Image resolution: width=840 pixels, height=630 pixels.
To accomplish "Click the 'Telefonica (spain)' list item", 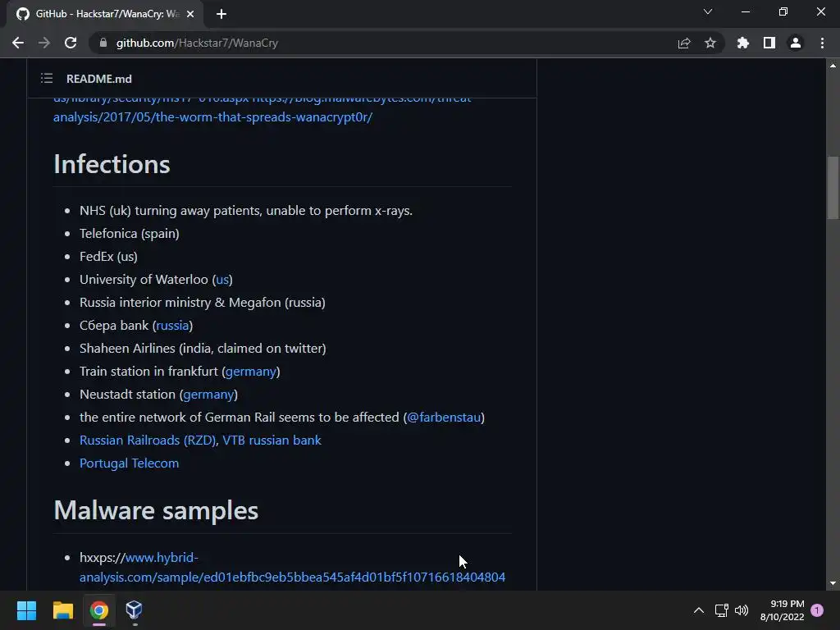I will 129,234.
